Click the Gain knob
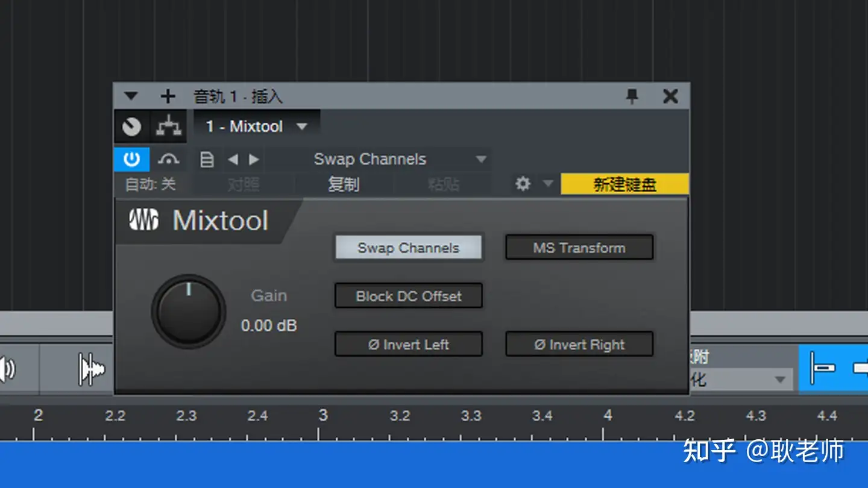Image resolution: width=868 pixels, height=488 pixels. click(189, 311)
